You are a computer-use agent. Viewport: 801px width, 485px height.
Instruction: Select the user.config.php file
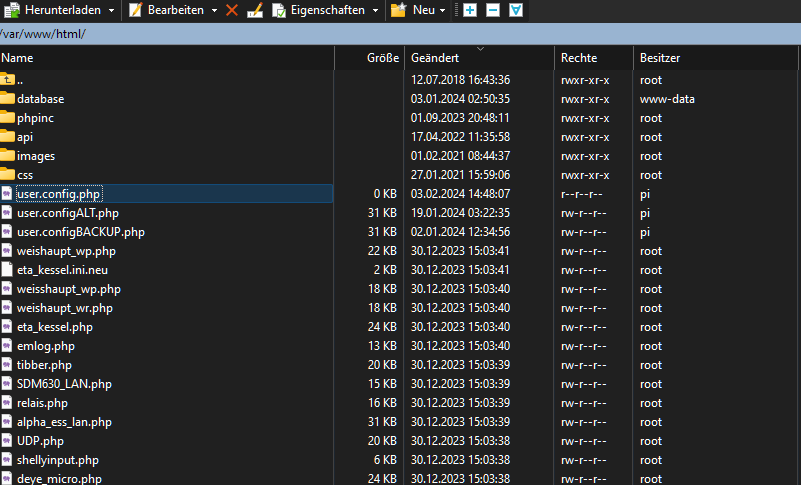(x=58, y=194)
